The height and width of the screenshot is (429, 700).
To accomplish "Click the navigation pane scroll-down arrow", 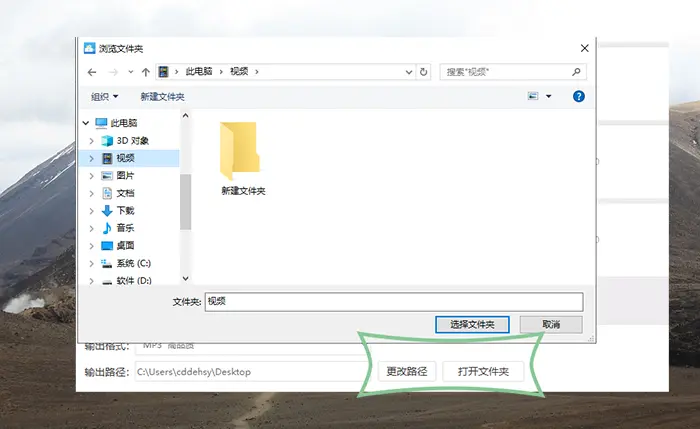I will [185, 279].
